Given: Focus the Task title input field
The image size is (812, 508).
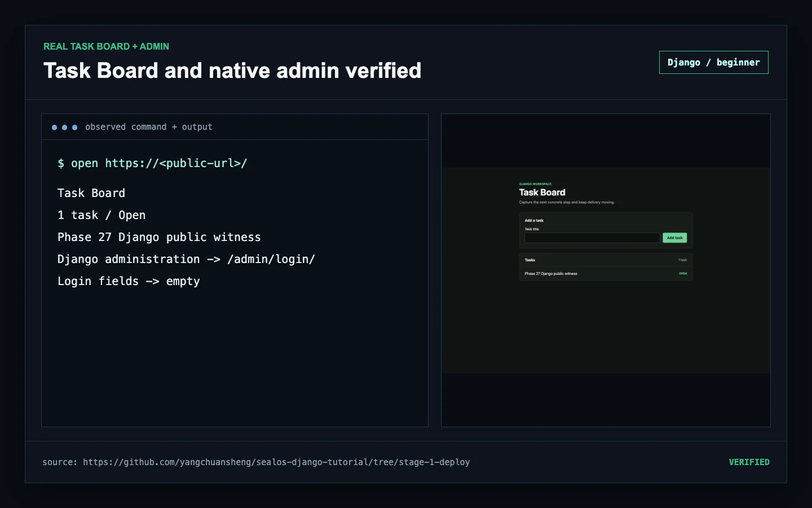Looking at the screenshot, I should (x=592, y=238).
